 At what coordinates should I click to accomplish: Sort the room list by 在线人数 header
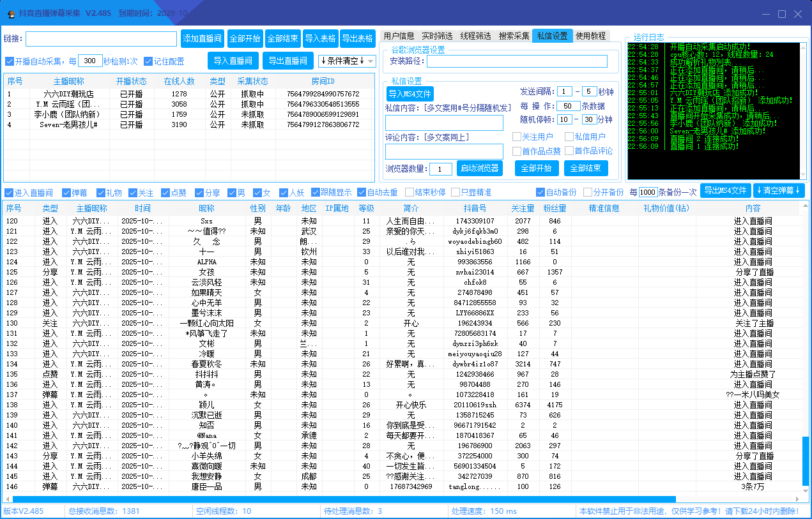[179, 81]
